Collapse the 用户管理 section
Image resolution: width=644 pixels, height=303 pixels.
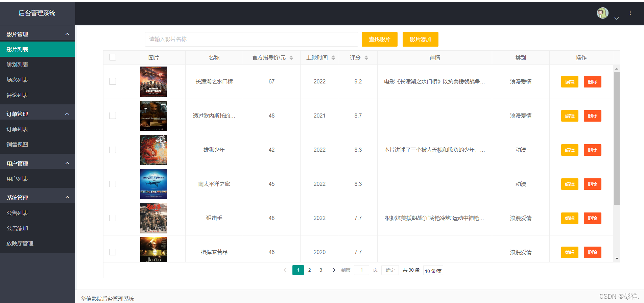(67, 163)
